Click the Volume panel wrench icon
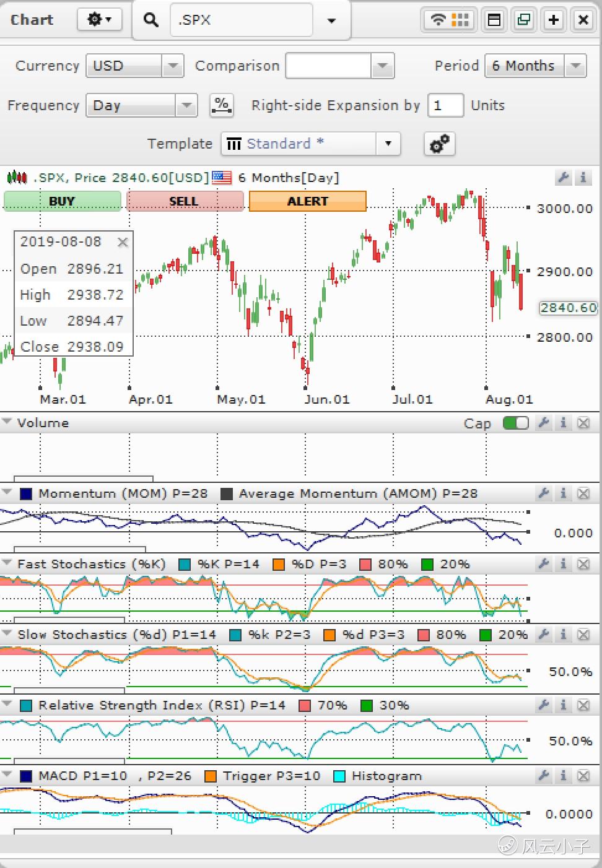602x868 pixels. [544, 423]
